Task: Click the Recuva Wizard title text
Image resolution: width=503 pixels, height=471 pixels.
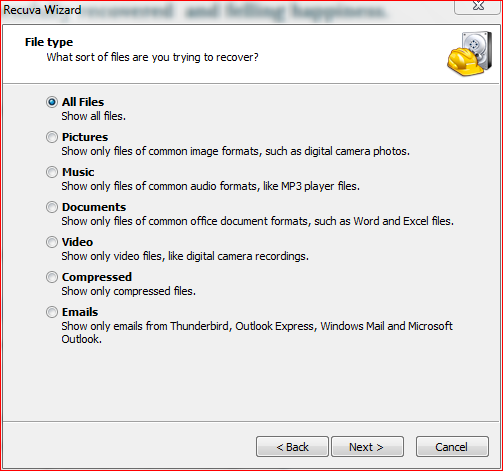Action: [42, 10]
